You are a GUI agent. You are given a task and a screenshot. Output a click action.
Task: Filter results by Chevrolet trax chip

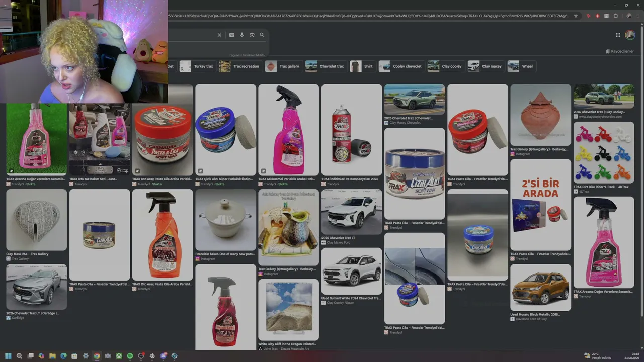coord(326,66)
